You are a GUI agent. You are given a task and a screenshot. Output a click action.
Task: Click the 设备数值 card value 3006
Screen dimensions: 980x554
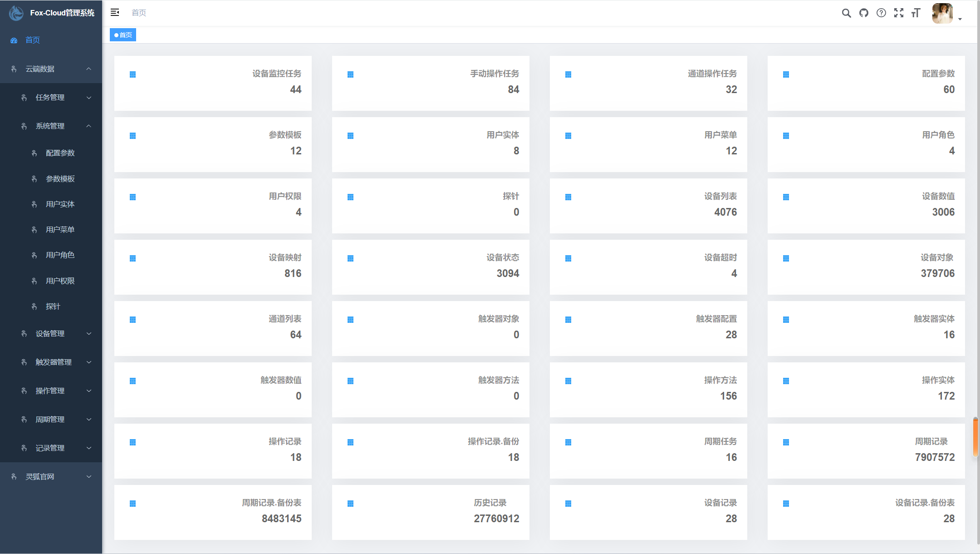point(943,212)
